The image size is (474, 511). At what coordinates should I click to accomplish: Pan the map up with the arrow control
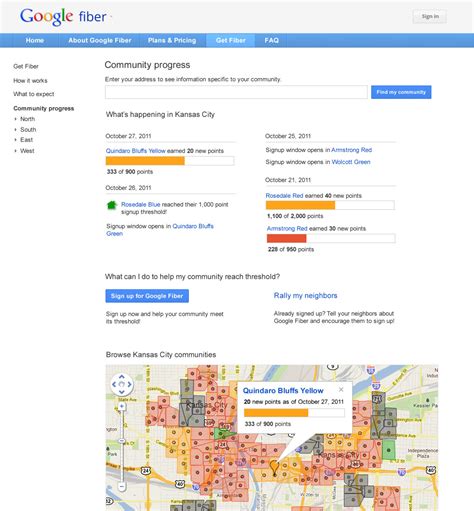[x=122, y=377]
